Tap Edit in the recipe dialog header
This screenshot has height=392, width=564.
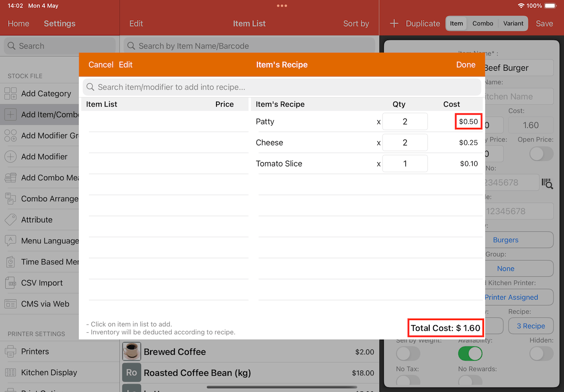pyautogui.click(x=126, y=65)
